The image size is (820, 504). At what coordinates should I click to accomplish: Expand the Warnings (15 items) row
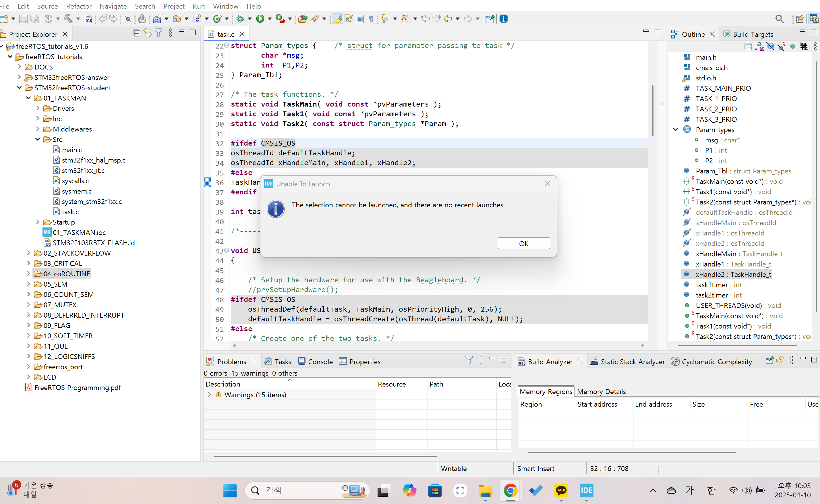tap(209, 395)
